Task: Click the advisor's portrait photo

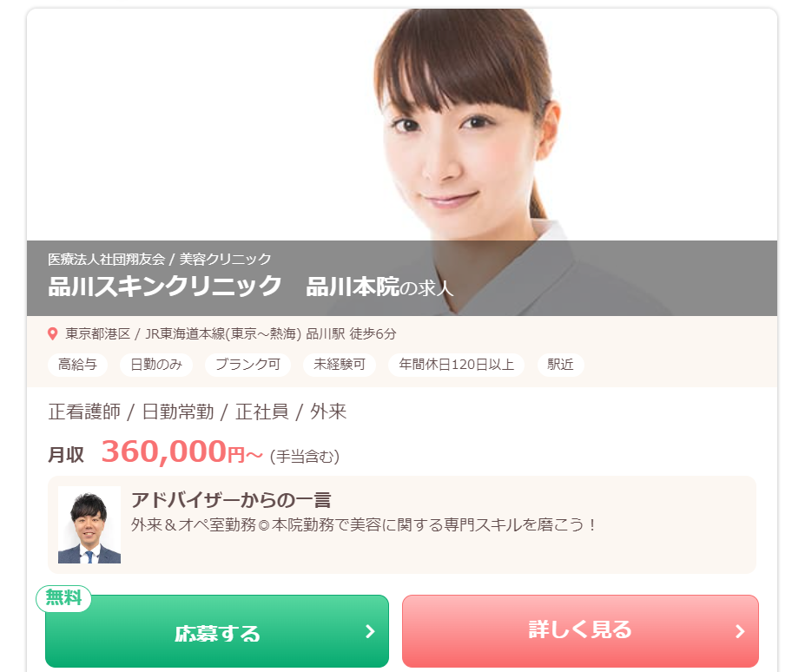Action: pyautogui.click(x=89, y=524)
